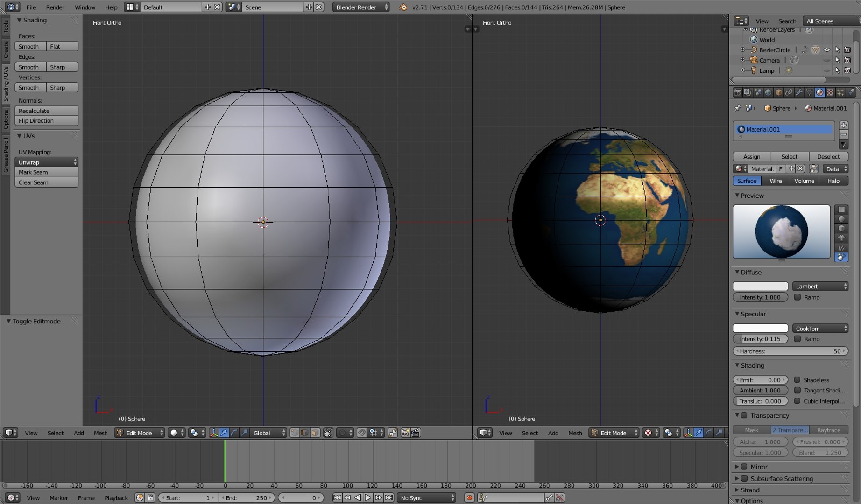Viewport: 861px width, 504px height.
Task: Open Mesh menu in left viewport header
Action: click(x=100, y=433)
